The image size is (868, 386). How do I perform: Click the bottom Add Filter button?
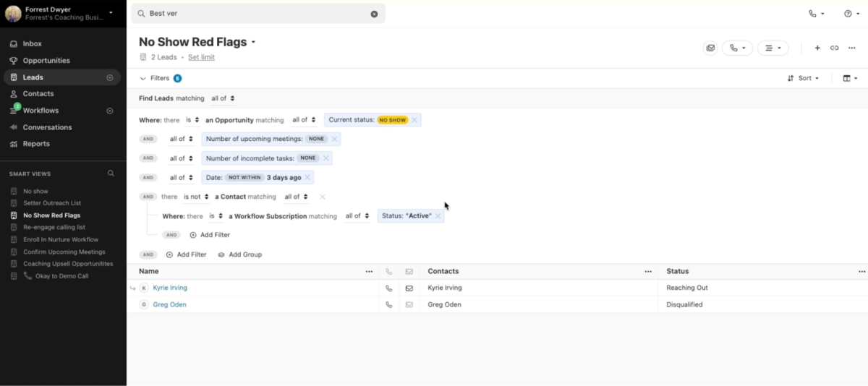[x=186, y=254]
